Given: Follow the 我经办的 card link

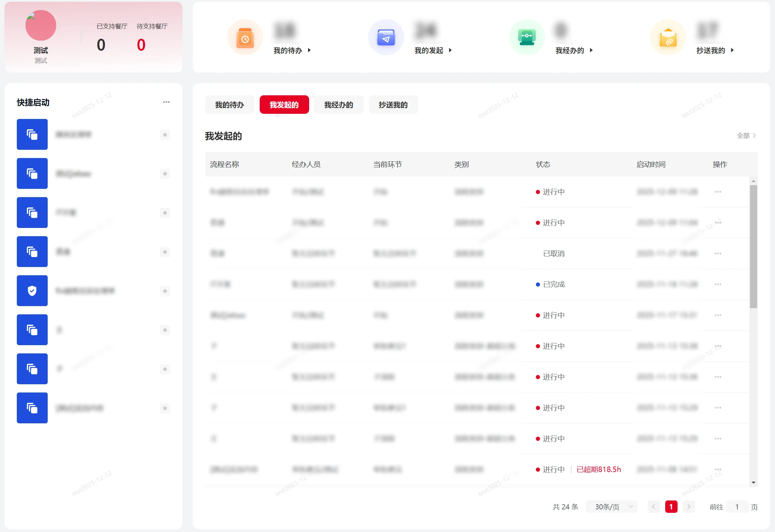Looking at the screenshot, I should 574,50.
